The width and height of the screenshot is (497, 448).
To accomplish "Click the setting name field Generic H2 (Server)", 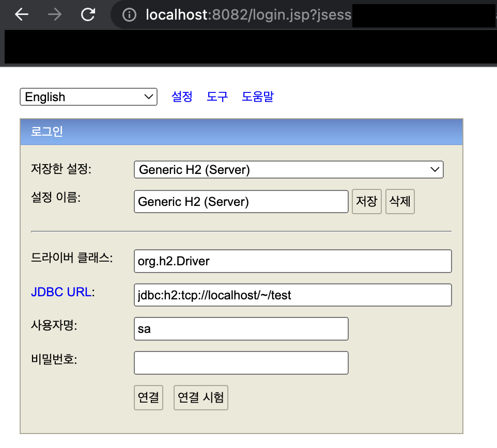I will [241, 201].
